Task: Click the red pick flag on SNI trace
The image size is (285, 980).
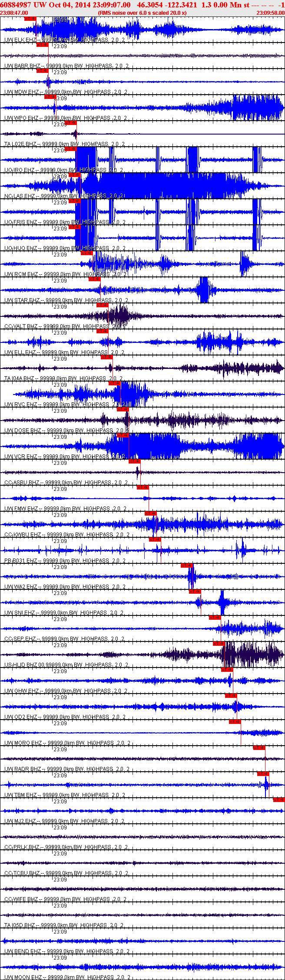Action: (195, 592)
